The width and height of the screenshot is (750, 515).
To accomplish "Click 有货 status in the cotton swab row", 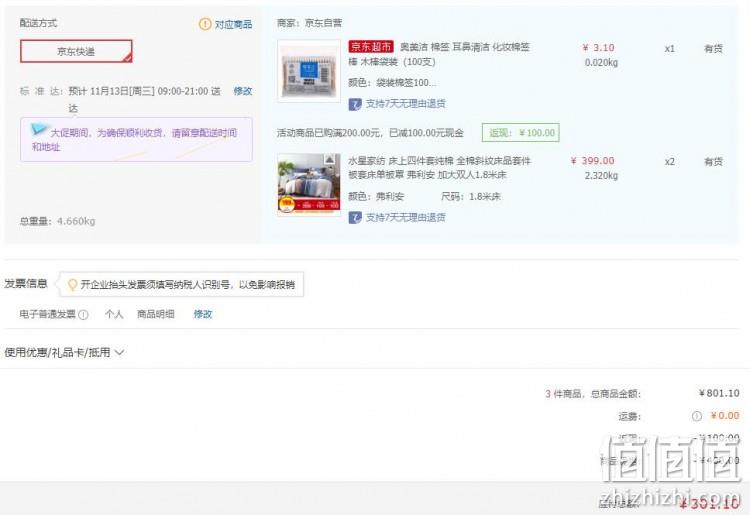I will click(x=713, y=48).
